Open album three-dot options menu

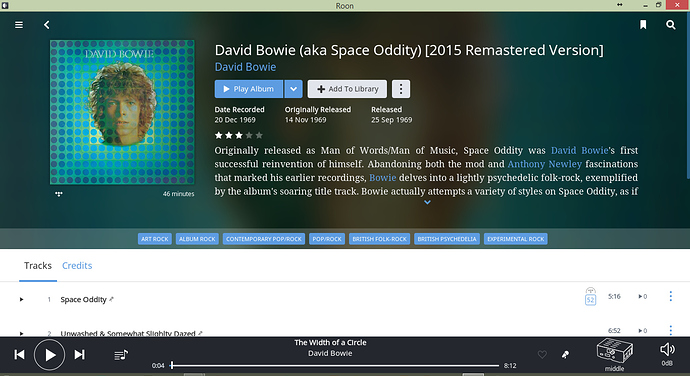pyautogui.click(x=400, y=89)
